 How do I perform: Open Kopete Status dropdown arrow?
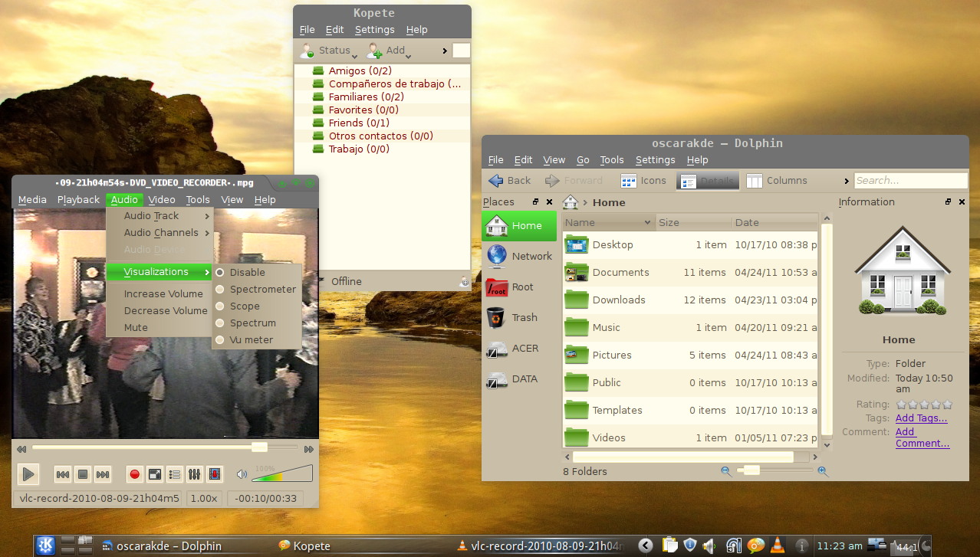(354, 56)
